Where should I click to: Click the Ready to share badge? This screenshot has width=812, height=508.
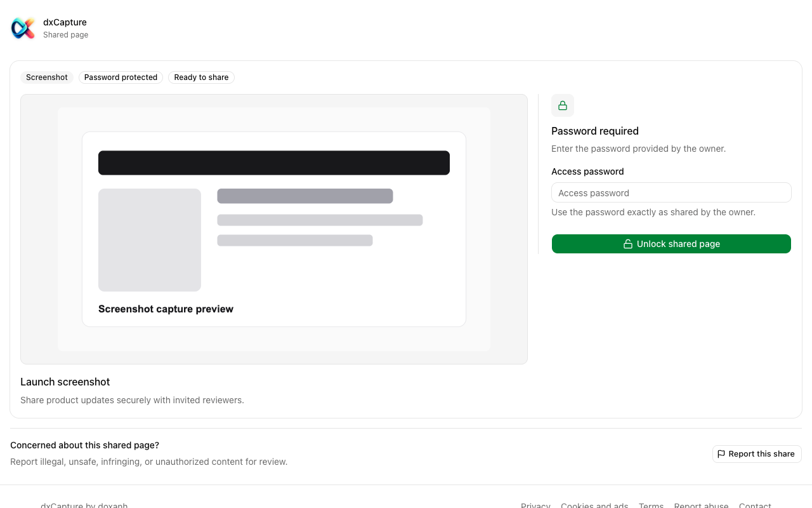tap(201, 77)
